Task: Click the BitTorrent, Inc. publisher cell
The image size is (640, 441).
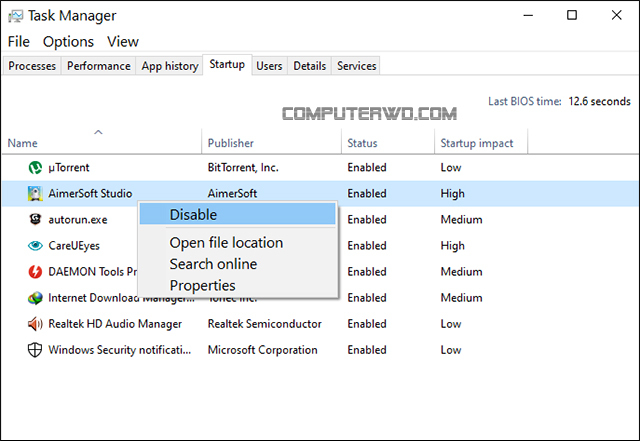Action: (243, 167)
